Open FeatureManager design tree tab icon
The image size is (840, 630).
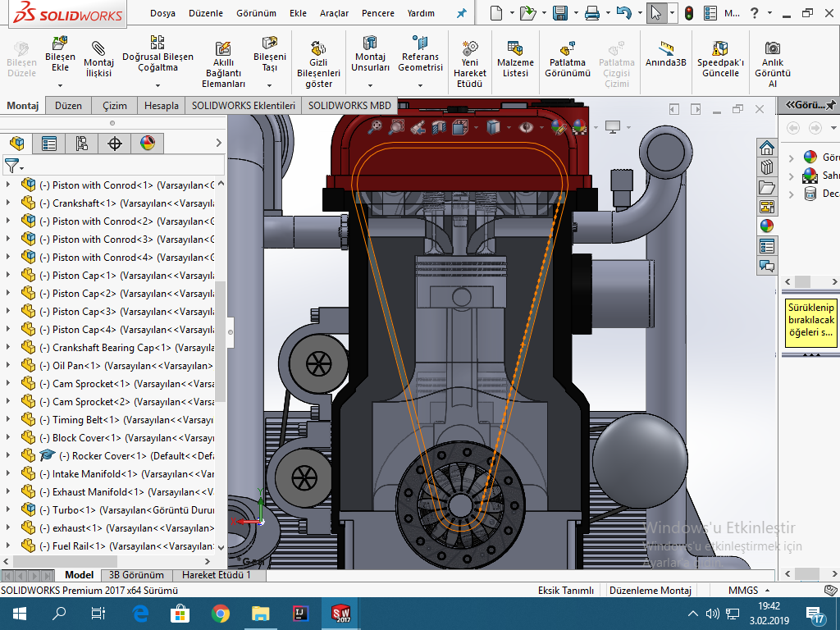pyautogui.click(x=16, y=144)
